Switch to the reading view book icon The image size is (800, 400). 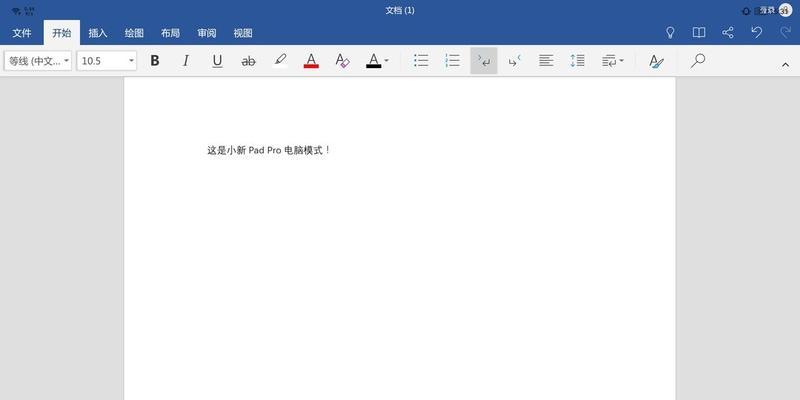(699, 33)
